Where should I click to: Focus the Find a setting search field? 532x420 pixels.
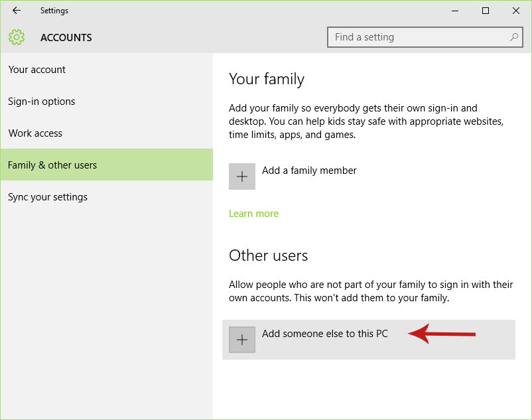coord(418,37)
